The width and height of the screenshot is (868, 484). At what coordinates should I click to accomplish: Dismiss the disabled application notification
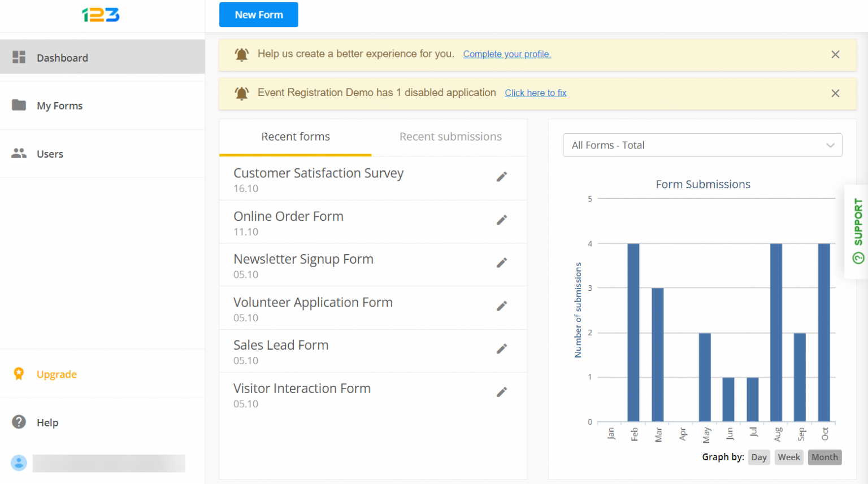pyautogui.click(x=835, y=93)
